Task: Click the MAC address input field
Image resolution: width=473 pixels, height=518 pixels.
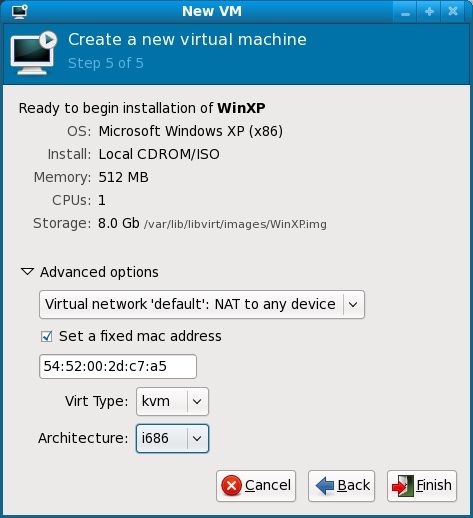Action: coord(118,367)
